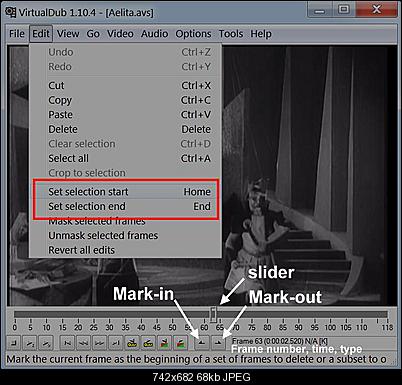The height and width of the screenshot is (385, 402).
Task: Click the Play input preview button
Action: 30,343
